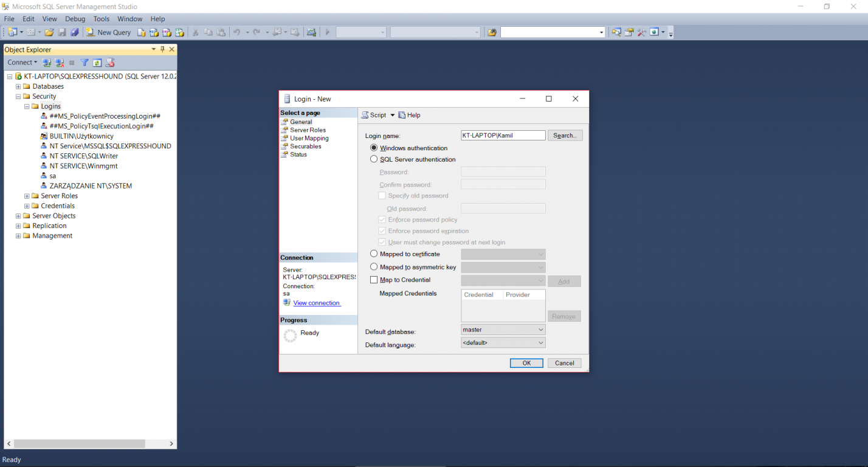Select the Status page
The width and height of the screenshot is (868, 467).
(x=298, y=154)
